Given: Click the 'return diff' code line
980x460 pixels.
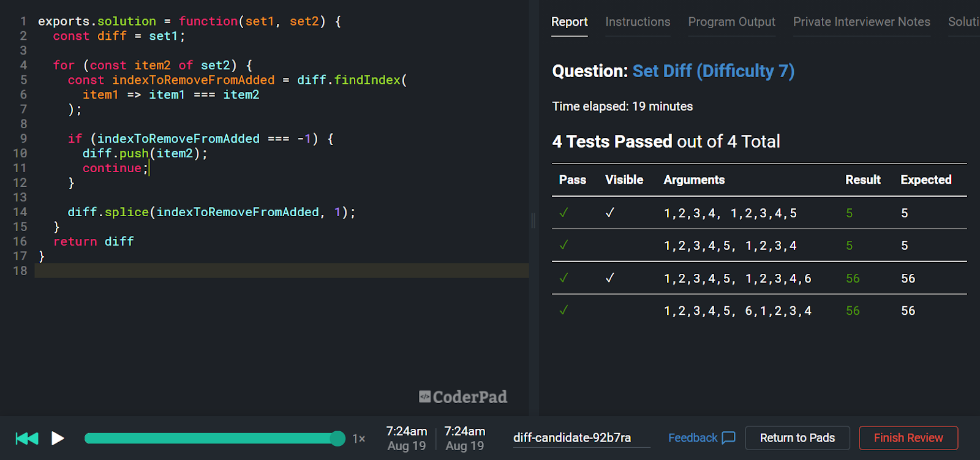Looking at the screenshot, I should (x=93, y=242).
